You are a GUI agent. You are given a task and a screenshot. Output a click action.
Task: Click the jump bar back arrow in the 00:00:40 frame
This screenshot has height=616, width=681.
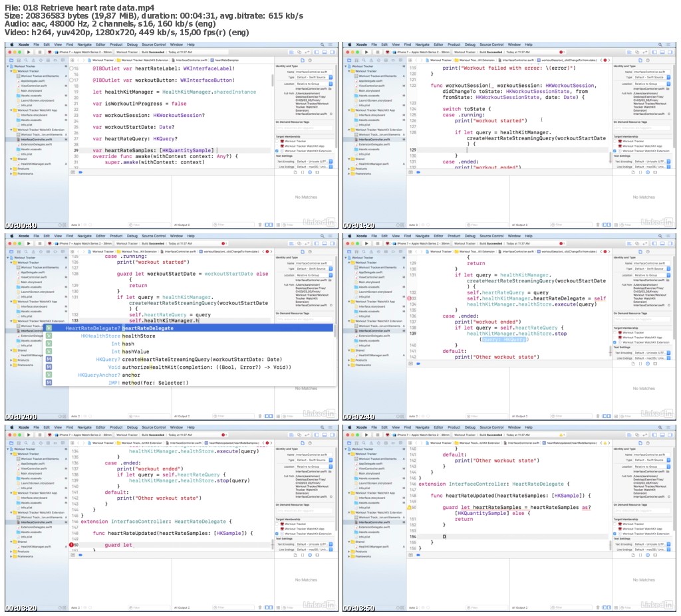78,60
